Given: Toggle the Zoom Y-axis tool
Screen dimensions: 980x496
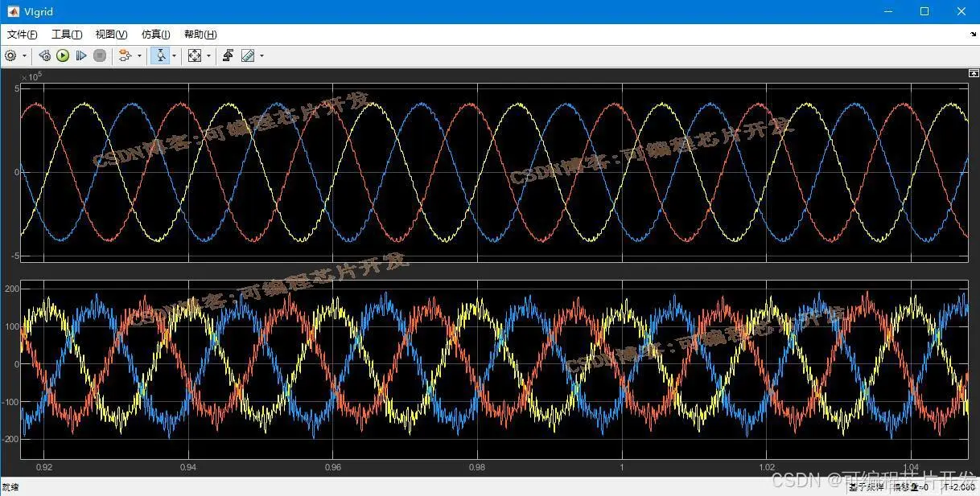Looking at the screenshot, I should coord(160,55).
